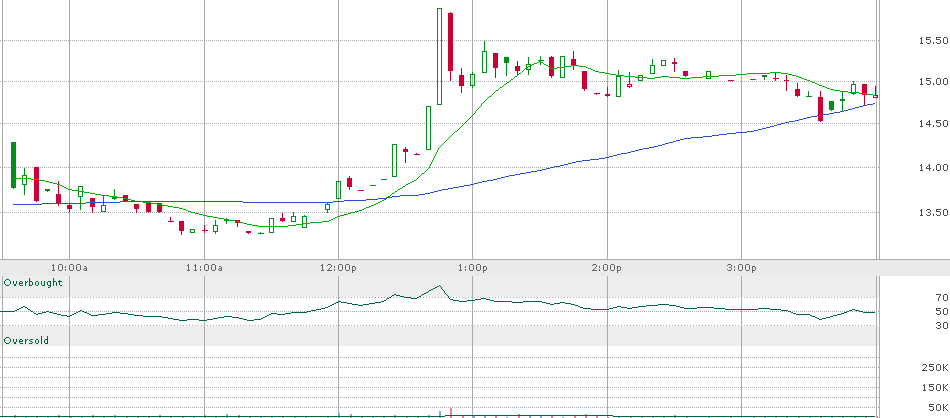
Task: Click the 10:00a time axis label
Action: pyautogui.click(x=69, y=267)
